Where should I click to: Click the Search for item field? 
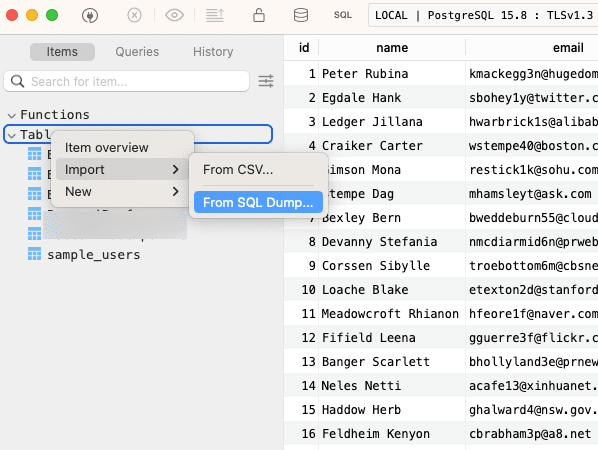(x=127, y=81)
